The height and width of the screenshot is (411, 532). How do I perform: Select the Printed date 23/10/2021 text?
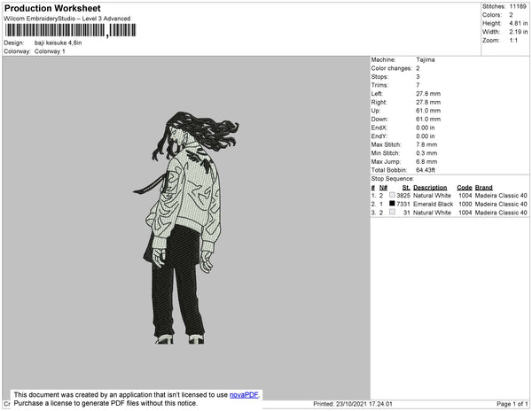pyautogui.click(x=353, y=404)
